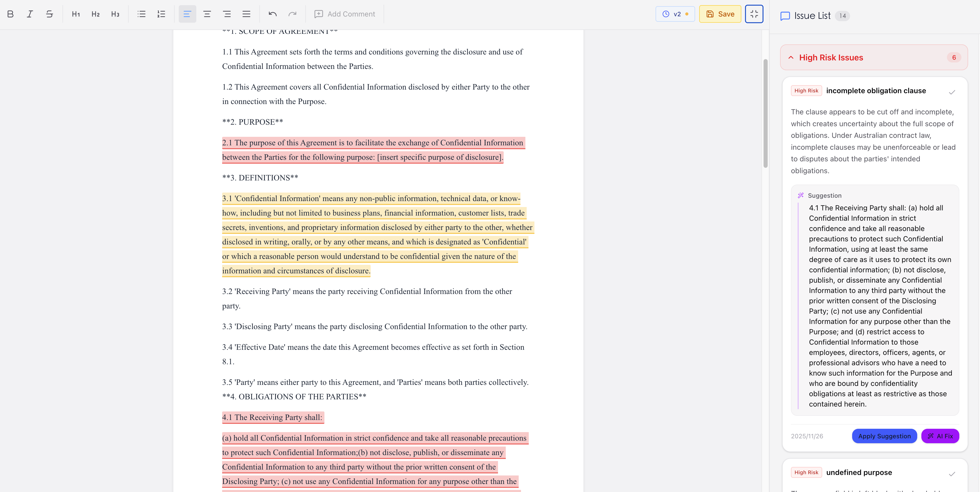Image resolution: width=980 pixels, height=492 pixels.
Task: Toggle left text alignment
Action: tap(187, 14)
